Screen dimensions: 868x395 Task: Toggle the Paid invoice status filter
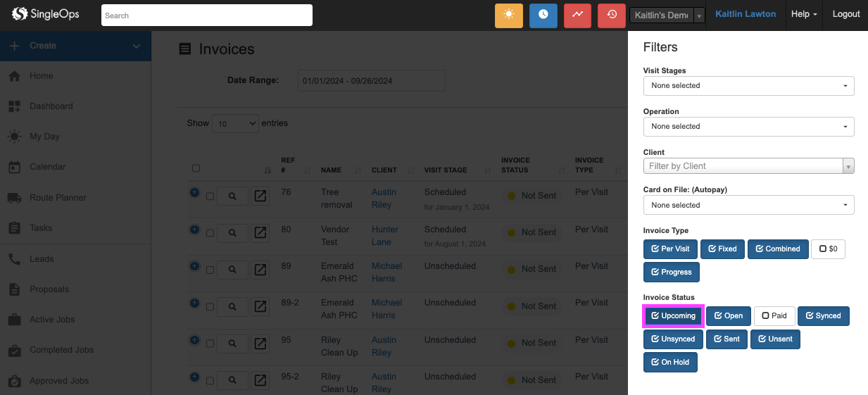click(774, 316)
